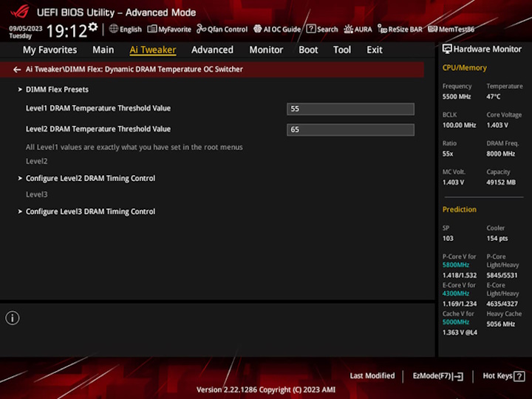Select Level1 DRAM Temperature Threshold value field
532x399 pixels.
tap(350, 109)
